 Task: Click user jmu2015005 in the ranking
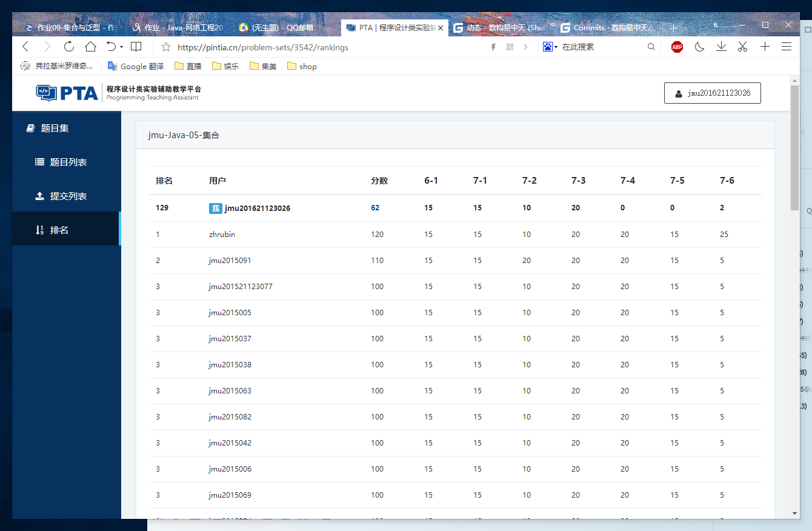click(x=230, y=313)
